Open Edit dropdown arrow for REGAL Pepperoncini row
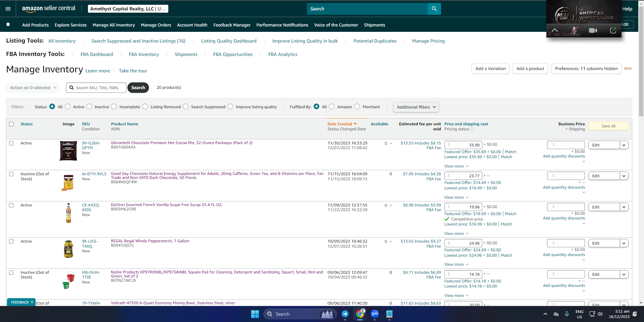 [x=624, y=243]
